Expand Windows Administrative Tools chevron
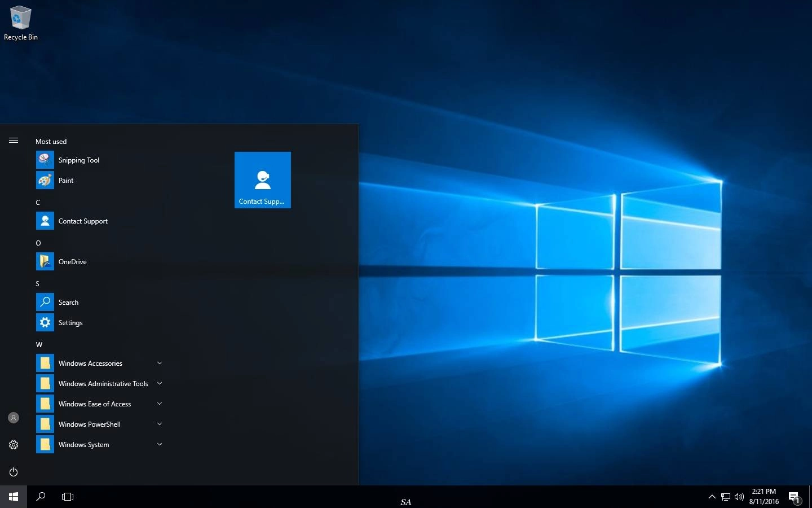 click(160, 383)
